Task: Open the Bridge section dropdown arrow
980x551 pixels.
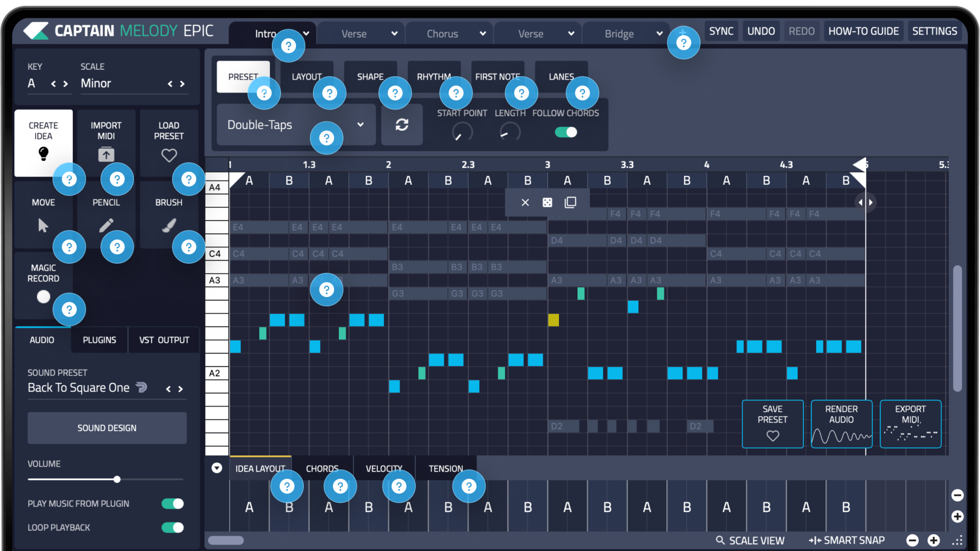Action: tap(659, 34)
